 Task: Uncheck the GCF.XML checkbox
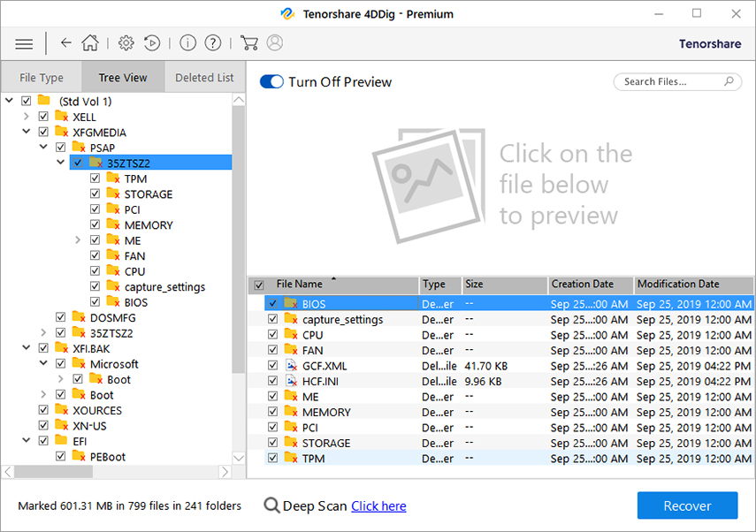point(272,365)
